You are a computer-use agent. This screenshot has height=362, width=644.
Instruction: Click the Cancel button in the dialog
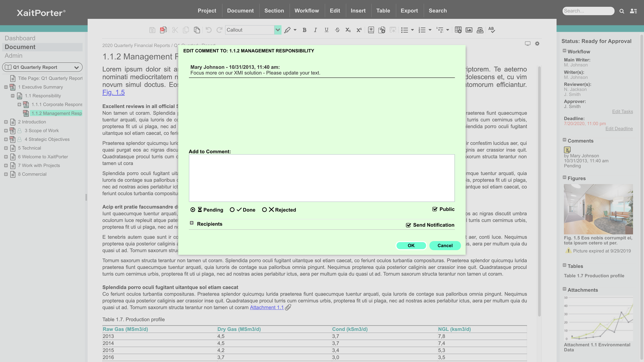445,246
